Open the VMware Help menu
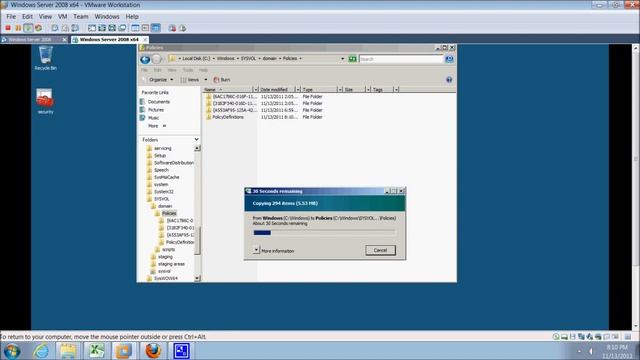Image resolution: width=640 pixels, height=360 pixels. tap(132, 16)
